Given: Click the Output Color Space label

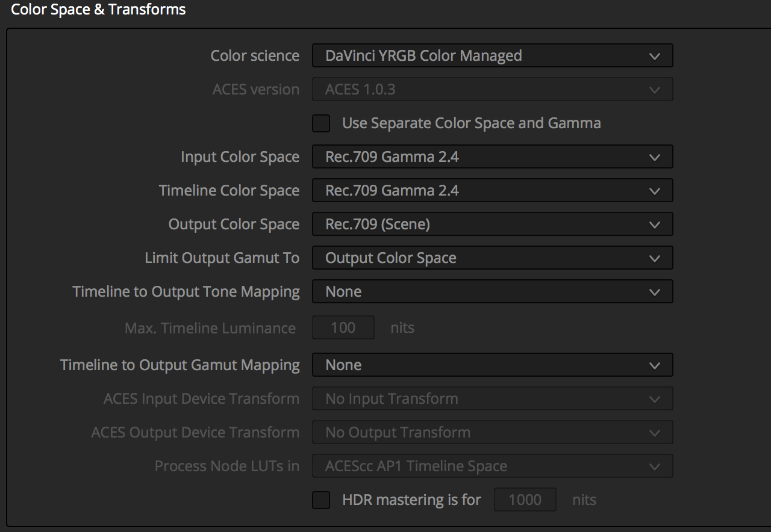Looking at the screenshot, I should coord(234,224).
